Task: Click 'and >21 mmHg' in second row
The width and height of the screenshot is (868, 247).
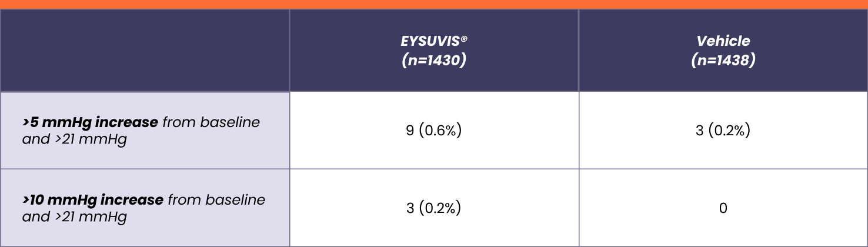Action: [75, 217]
